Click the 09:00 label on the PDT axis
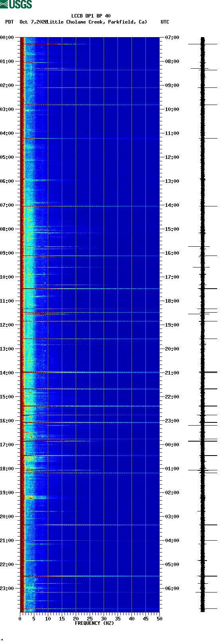 pyautogui.click(x=7, y=253)
